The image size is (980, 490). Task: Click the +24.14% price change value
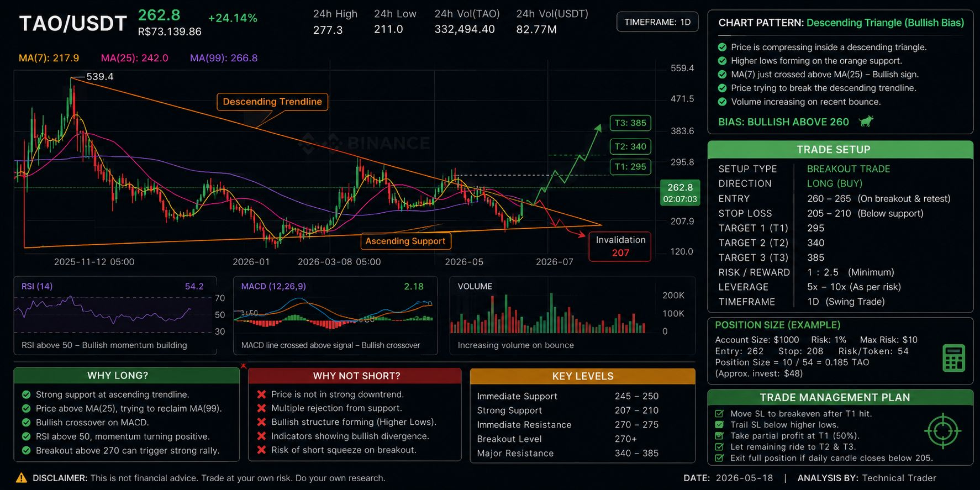(x=233, y=18)
